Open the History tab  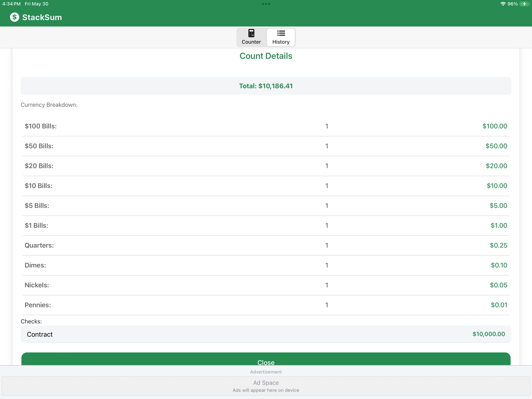pyautogui.click(x=281, y=37)
